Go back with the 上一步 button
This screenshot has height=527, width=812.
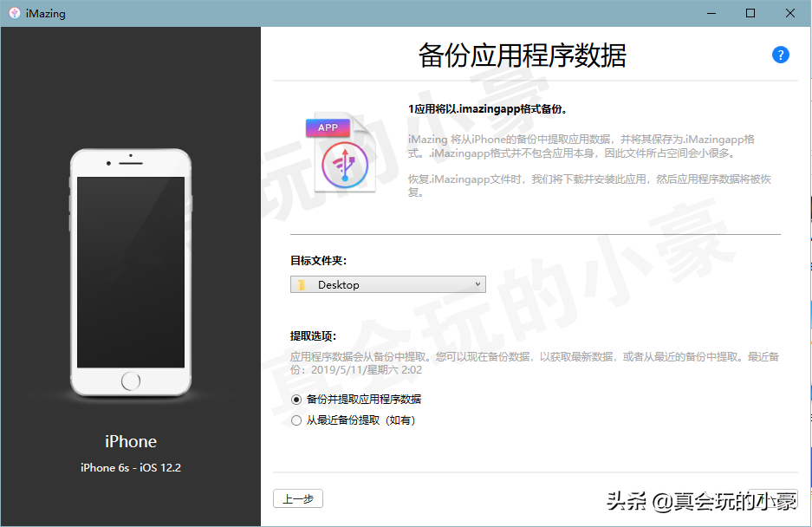click(x=298, y=498)
